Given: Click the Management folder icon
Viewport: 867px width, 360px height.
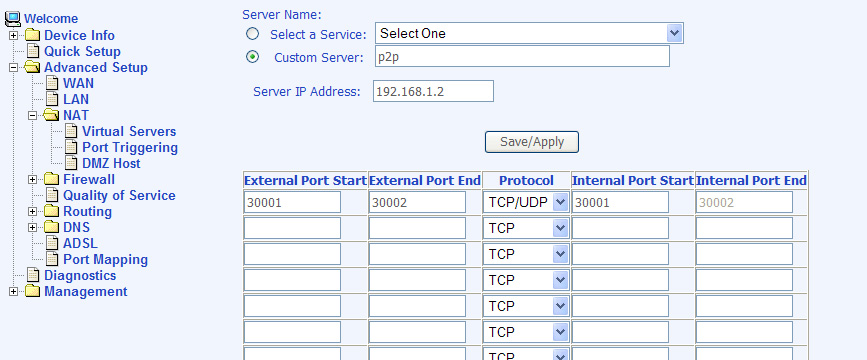Looking at the screenshot, I should pyautogui.click(x=33, y=291).
